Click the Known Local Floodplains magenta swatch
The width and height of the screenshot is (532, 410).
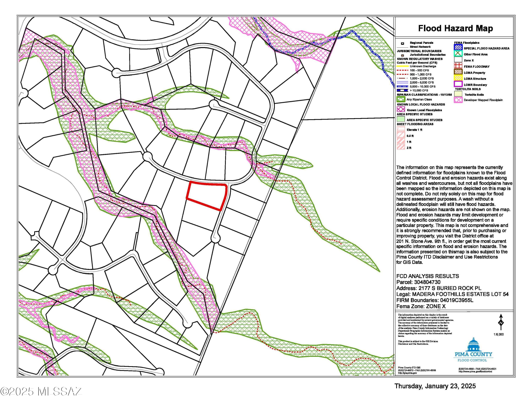click(401, 109)
